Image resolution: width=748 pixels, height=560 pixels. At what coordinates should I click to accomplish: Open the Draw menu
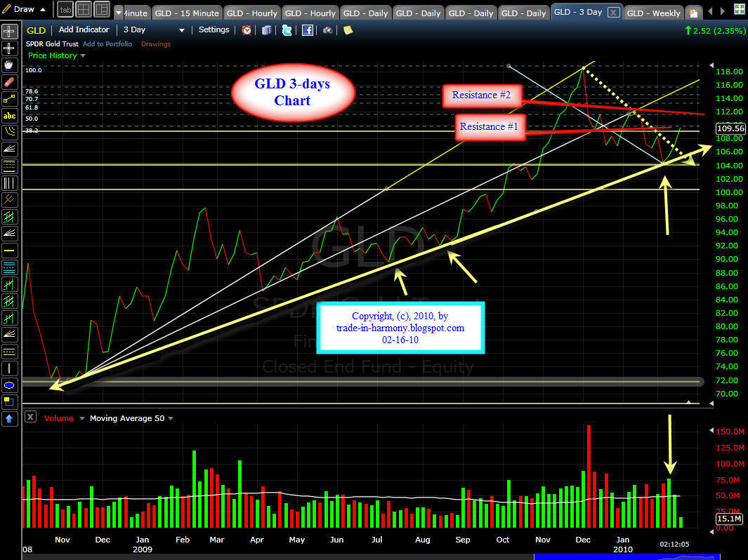(24, 9)
